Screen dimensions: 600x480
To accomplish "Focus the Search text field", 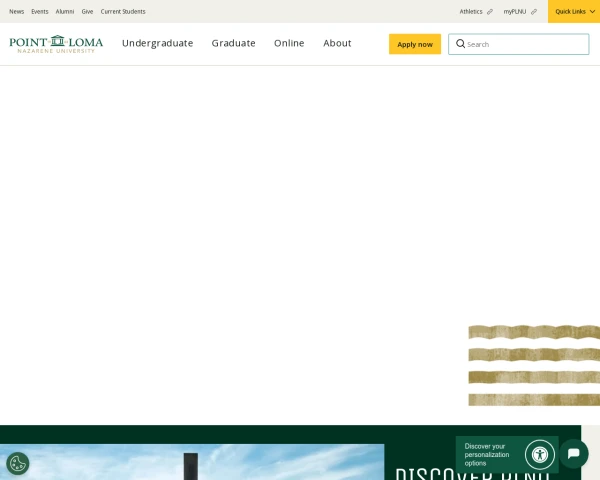I will pos(525,44).
